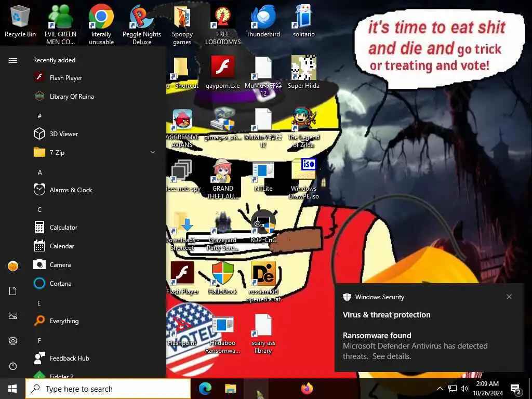Image resolution: width=532 pixels, height=399 pixels.
Task: Expand Start menu hamburger navigation
Action: point(13,60)
